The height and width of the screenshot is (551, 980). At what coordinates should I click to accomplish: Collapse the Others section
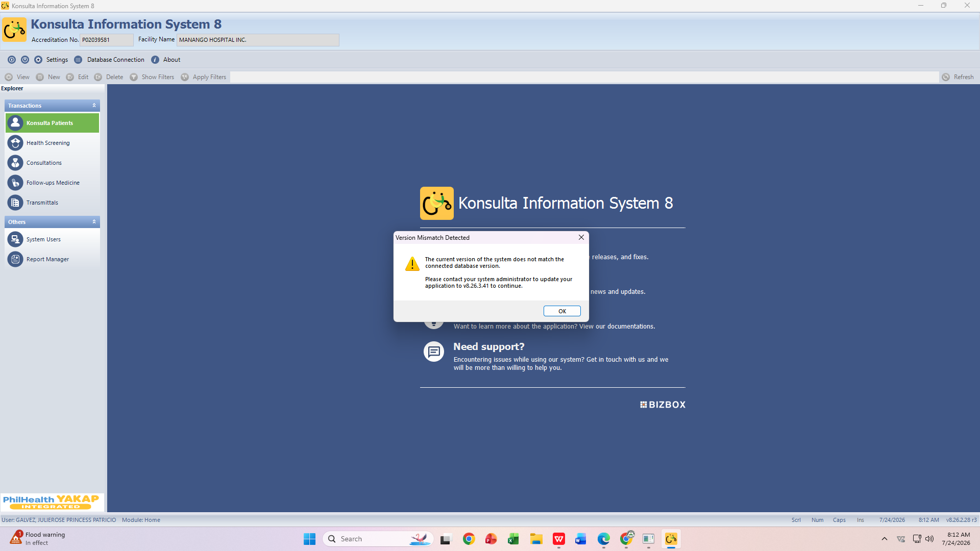pos(94,222)
